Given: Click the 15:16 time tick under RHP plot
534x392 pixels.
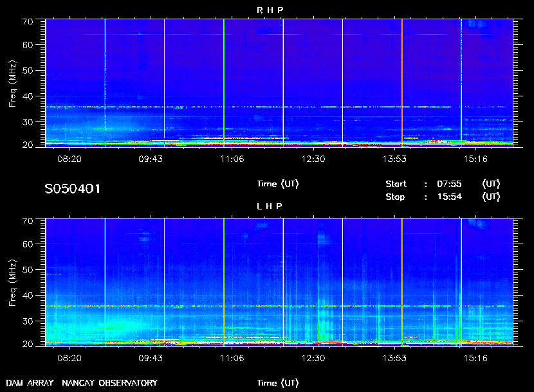Looking at the screenshot, I should 475,159.
